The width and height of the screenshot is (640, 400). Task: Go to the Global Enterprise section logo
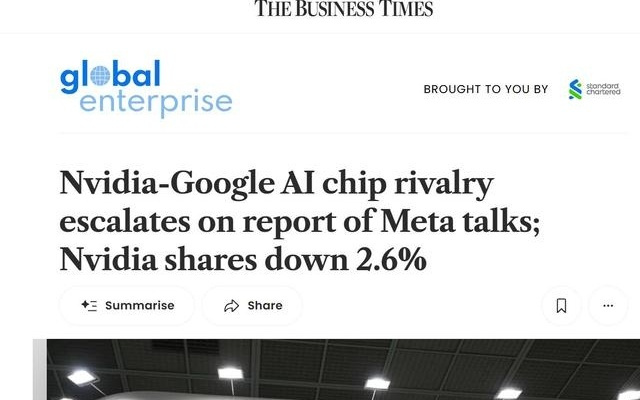145,89
